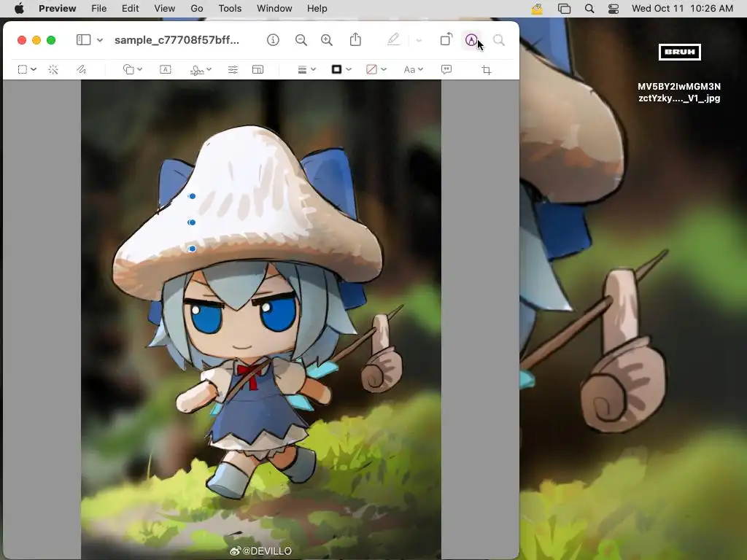747x560 pixels.
Task: Zoom in on the image
Action: (327, 40)
